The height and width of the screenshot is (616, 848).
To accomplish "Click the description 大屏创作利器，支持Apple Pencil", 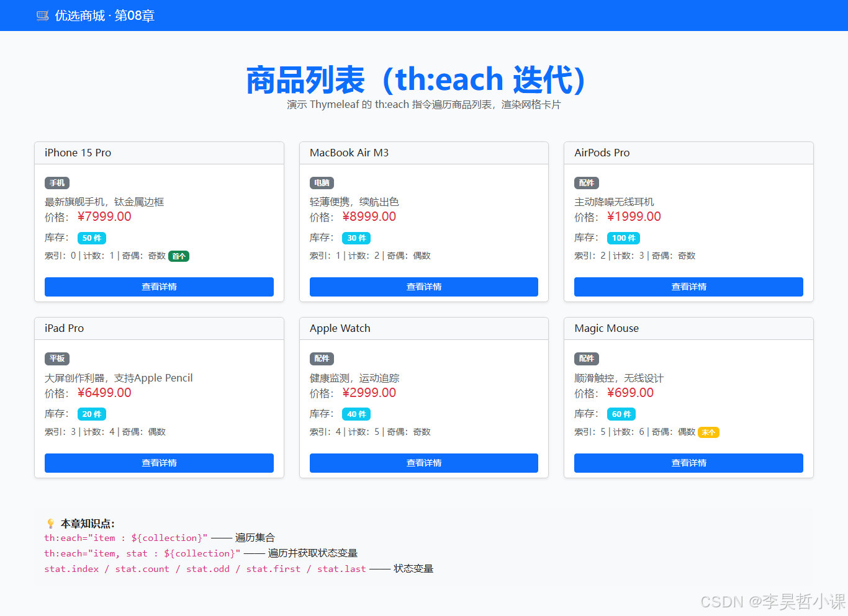I will coord(119,378).
